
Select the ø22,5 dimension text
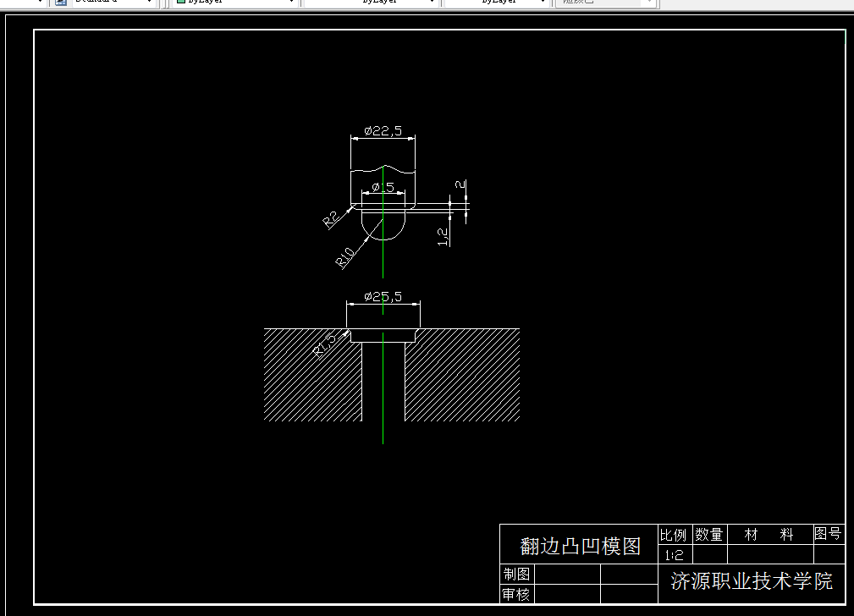click(383, 130)
